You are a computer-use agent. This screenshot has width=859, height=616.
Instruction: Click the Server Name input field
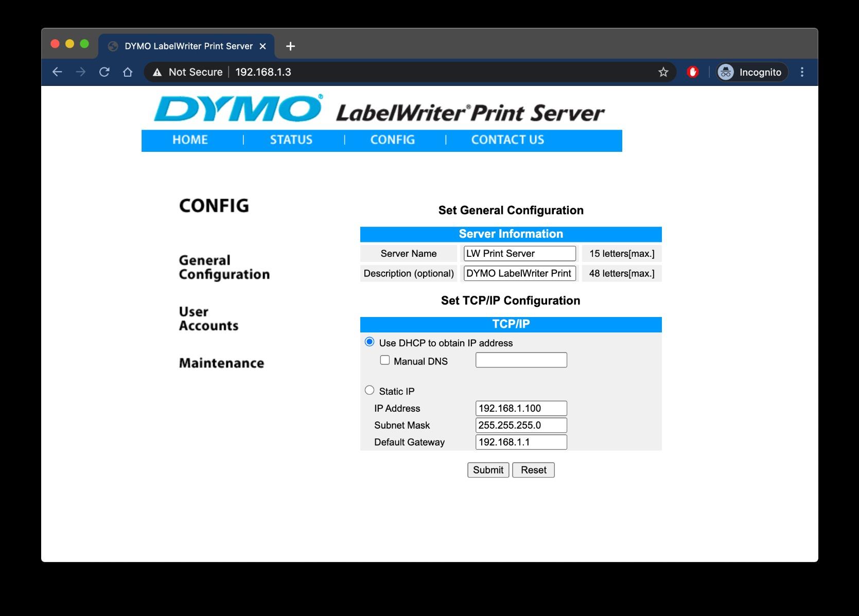click(520, 253)
